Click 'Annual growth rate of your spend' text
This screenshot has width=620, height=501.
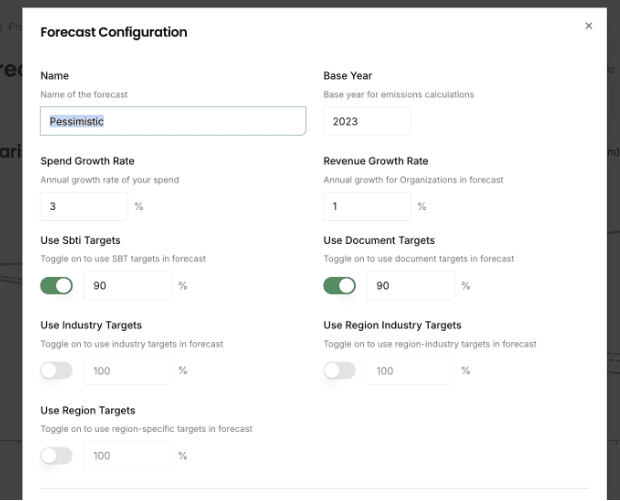[110, 180]
